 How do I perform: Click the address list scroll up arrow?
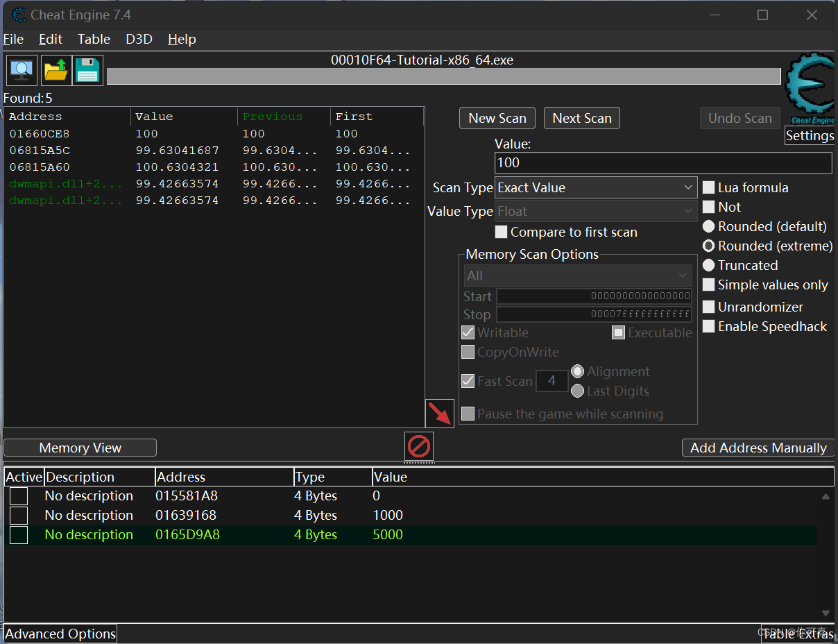coord(826,496)
